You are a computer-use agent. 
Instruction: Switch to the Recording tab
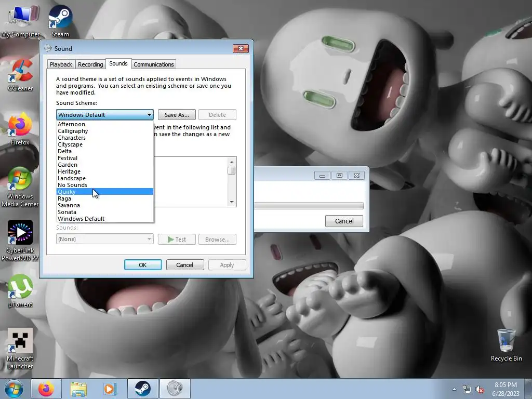(x=90, y=64)
